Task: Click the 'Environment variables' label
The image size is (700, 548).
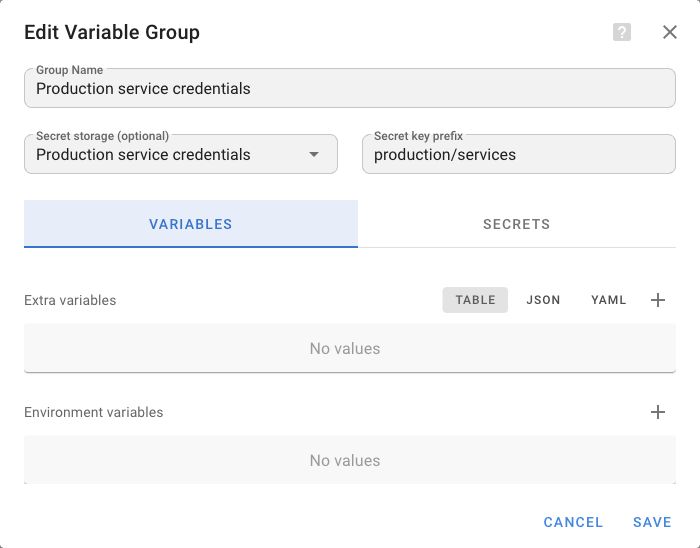Action: point(93,412)
